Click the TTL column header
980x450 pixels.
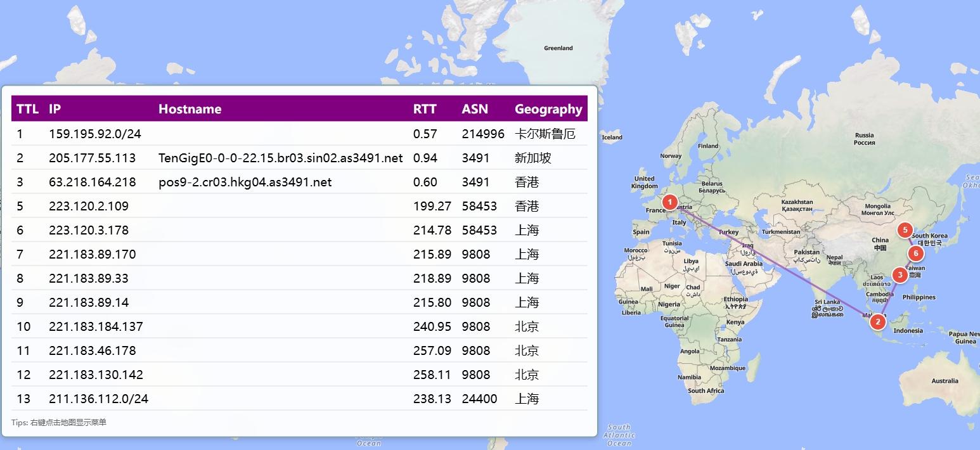tap(27, 109)
